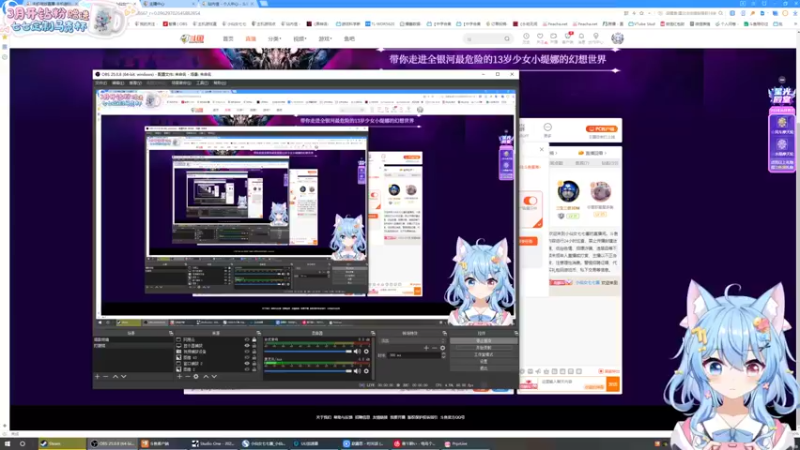Click orange 发送 button in chat panel
This screenshot has height=450, width=800.
click(x=613, y=384)
